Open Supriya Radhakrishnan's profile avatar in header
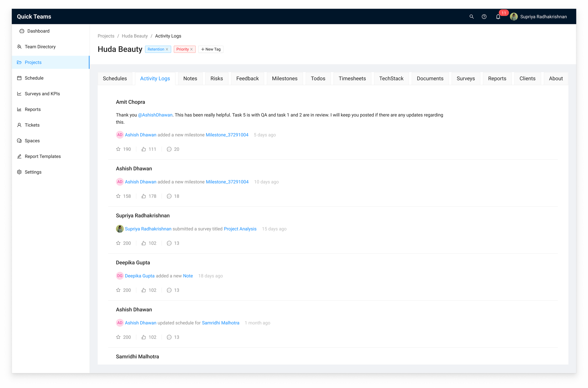588x388 pixels. pos(514,17)
